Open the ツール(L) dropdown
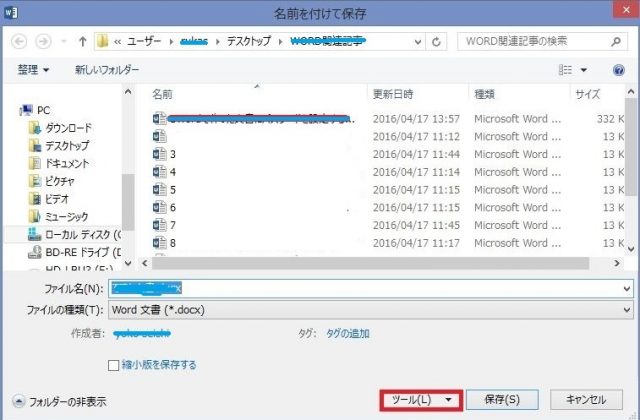Image resolution: width=640 pixels, height=420 pixels. (x=420, y=399)
